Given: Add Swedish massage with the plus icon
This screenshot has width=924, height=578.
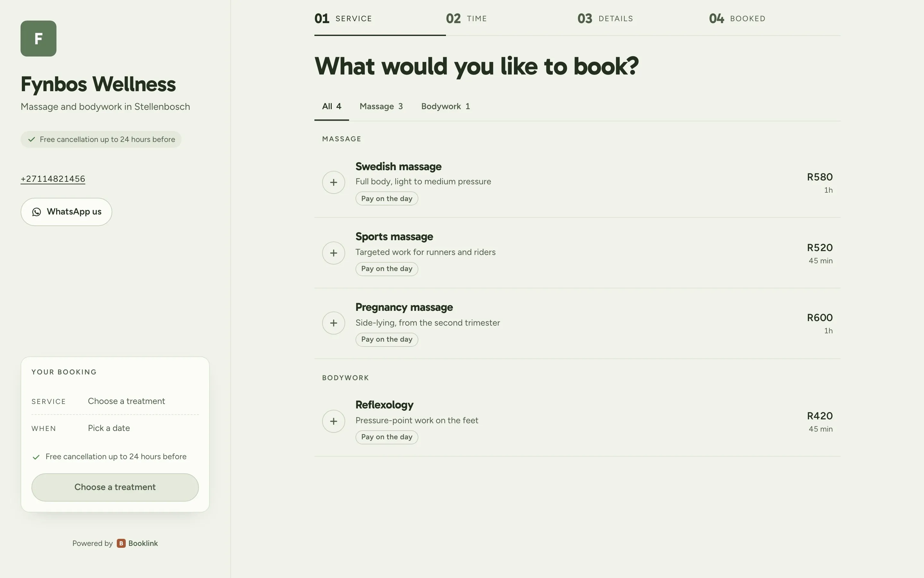Looking at the screenshot, I should [333, 182].
